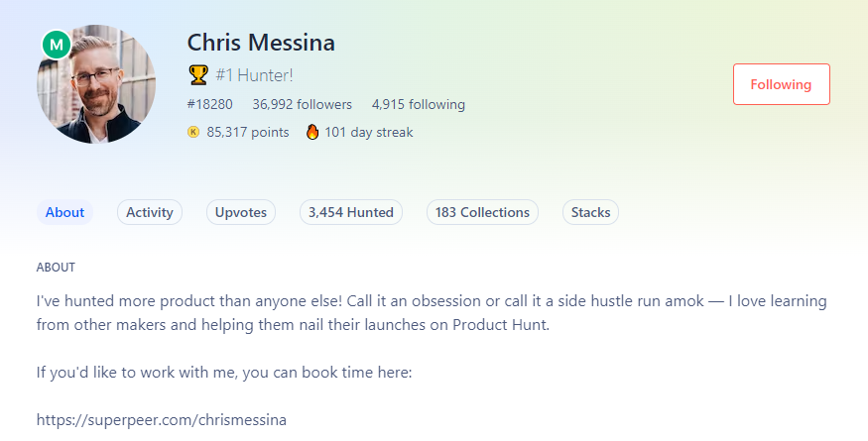
Task: Select the About tab
Action: pyautogui.click(x=64, y=212)
